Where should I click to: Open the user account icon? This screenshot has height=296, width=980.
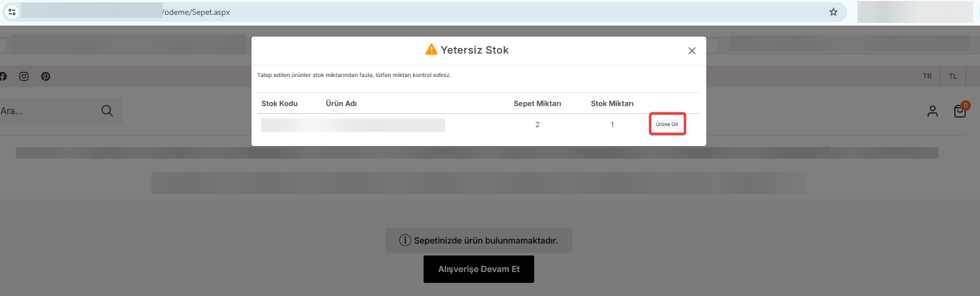pos(933,111)
